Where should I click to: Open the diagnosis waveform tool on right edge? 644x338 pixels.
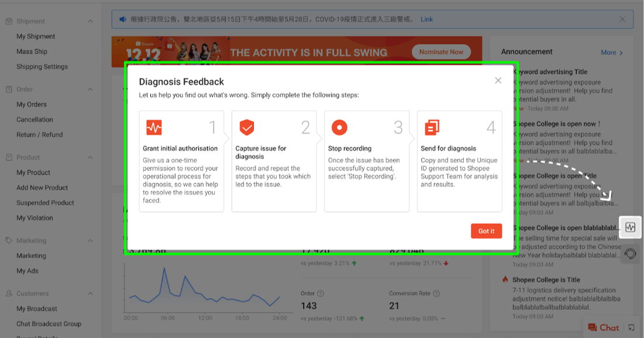(x=630, y=227)
